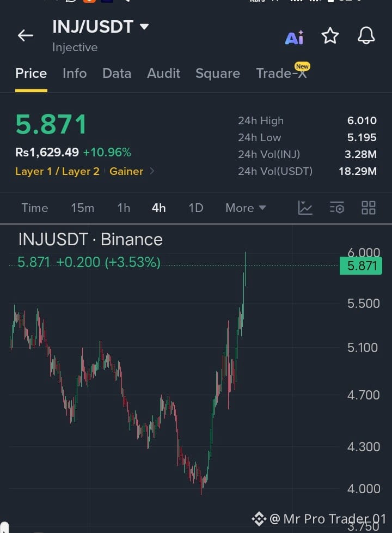Tap the 4.700 price axis label
Image resolution: width=392 pixels, height=533 pixels.
tap(364, 395)
